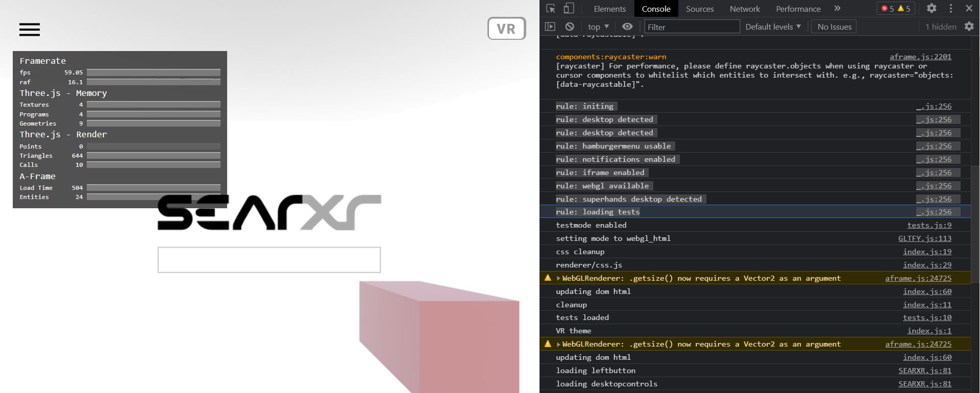Select the 'testmode enabled' log line
The width and height of the screenshot is (980, 393).
tap(755, 225)
